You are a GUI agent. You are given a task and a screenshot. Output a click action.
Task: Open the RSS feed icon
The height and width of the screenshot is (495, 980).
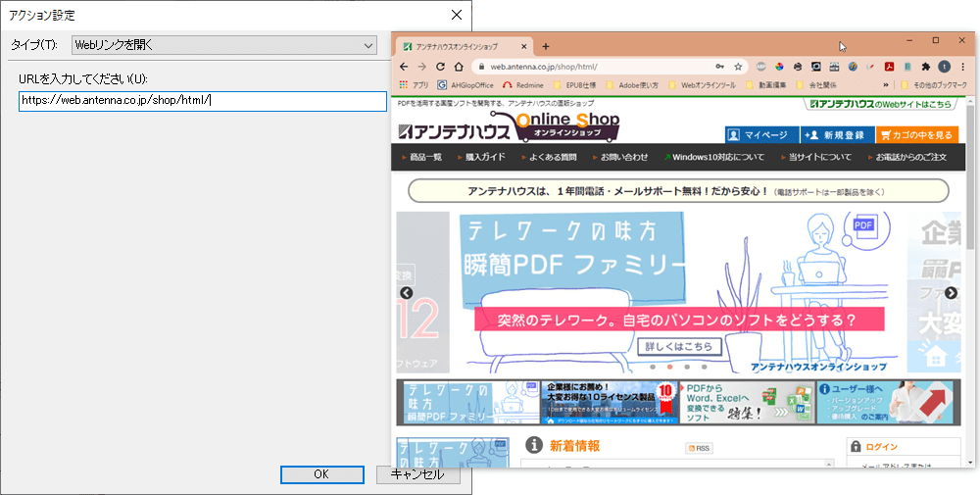pyautogui.click(x=699, y=448)
